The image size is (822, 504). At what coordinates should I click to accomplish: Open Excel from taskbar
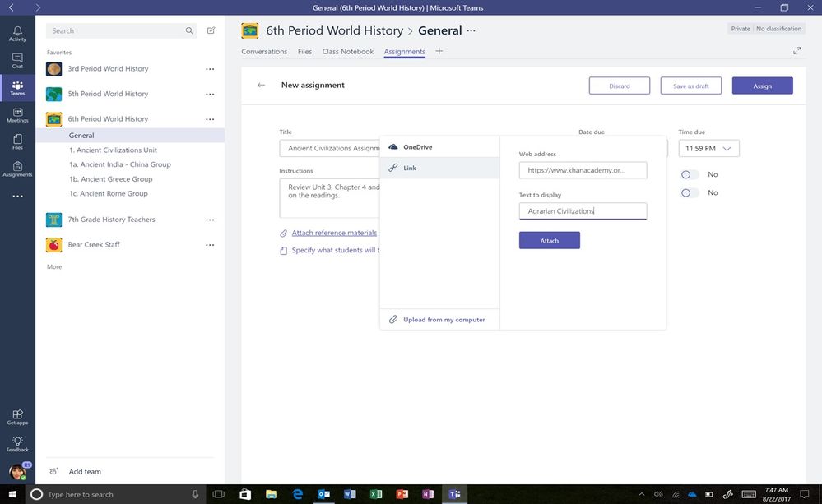[x=376, y=494]
